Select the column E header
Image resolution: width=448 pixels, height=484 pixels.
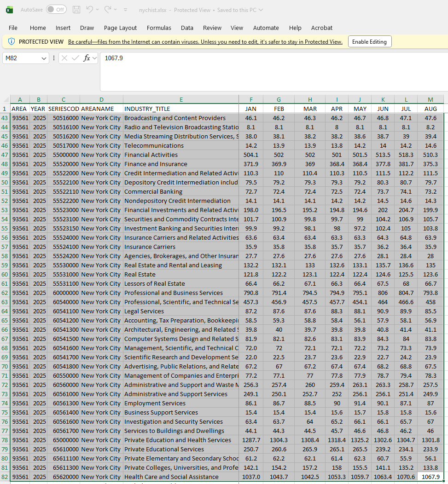[181, 99]
